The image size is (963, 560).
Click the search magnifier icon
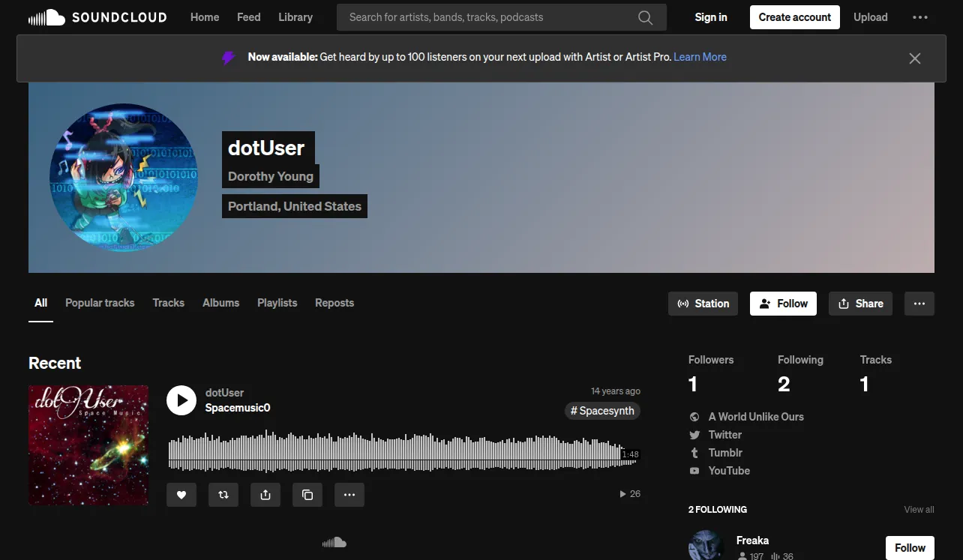[645, 17]
